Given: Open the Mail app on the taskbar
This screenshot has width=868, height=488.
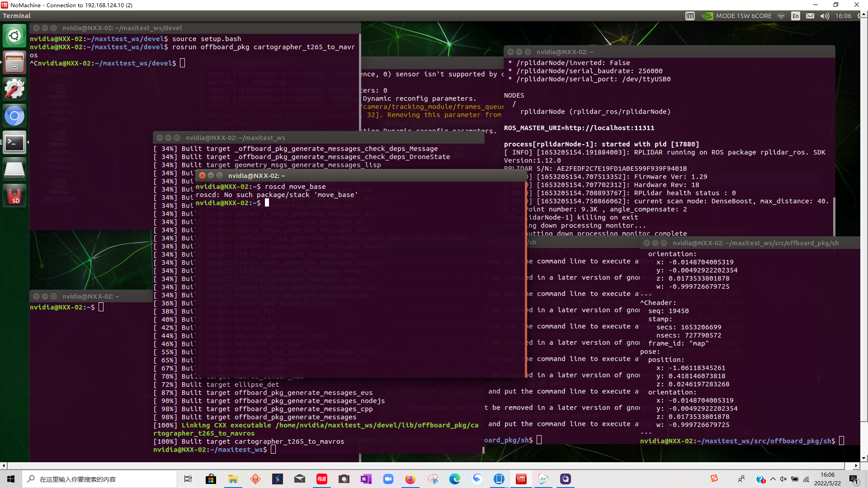Looking at the screenshot, I should click(300, 479).
